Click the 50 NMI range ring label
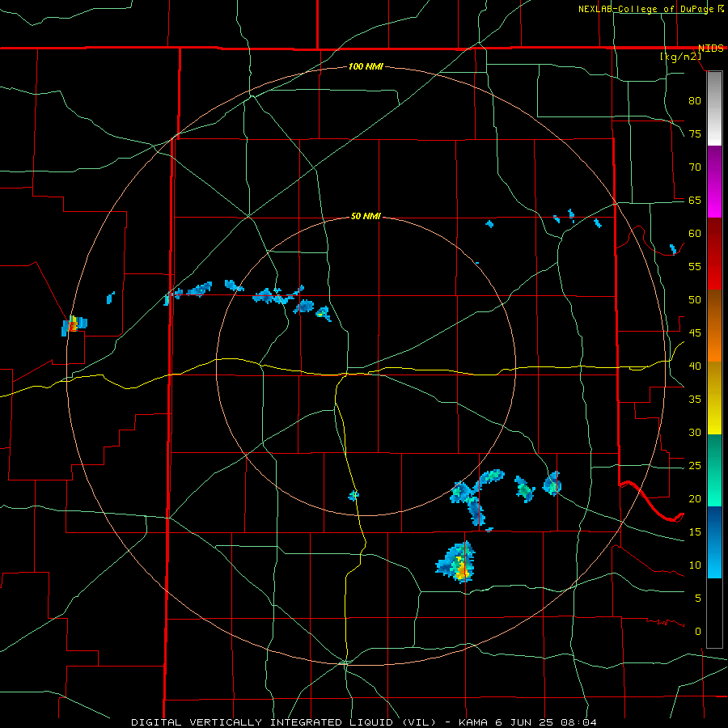This screenshot has height=728, width=728. [x=366, y=216]
